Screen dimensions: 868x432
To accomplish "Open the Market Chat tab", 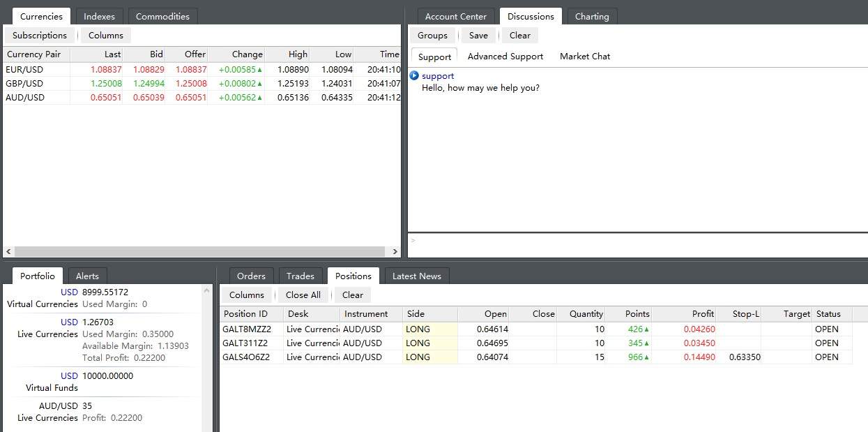I will click(585, 57).
